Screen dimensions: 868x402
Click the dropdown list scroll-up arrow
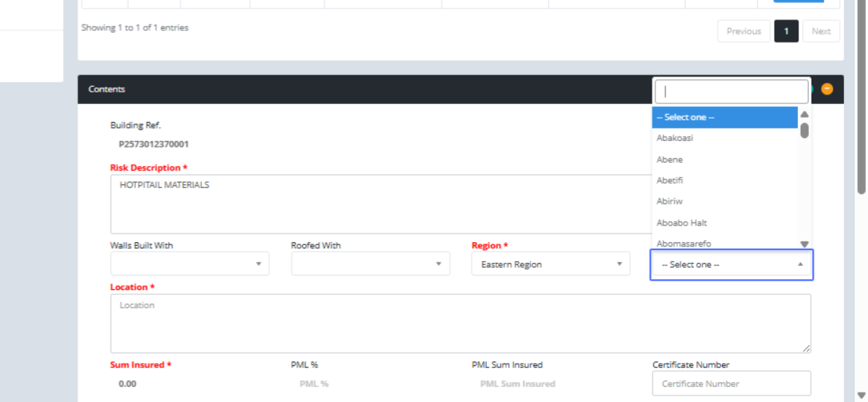(804, 115)
